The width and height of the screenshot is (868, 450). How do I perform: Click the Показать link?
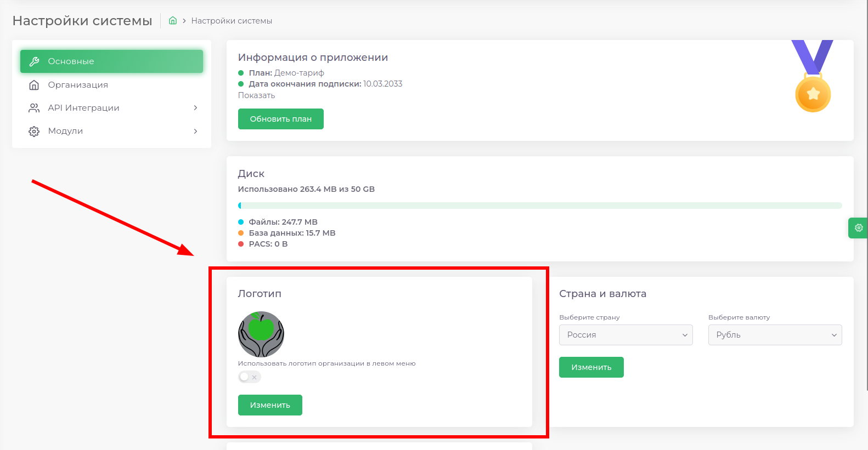256,95
